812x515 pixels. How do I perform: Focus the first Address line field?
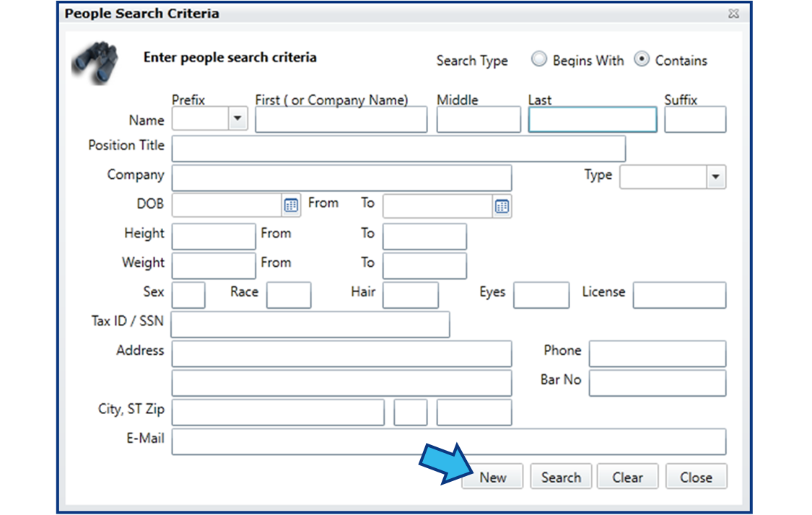coord(342,353)
